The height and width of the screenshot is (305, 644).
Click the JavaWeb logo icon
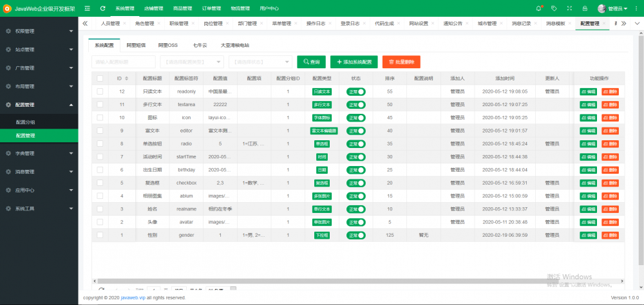[7, 8]
